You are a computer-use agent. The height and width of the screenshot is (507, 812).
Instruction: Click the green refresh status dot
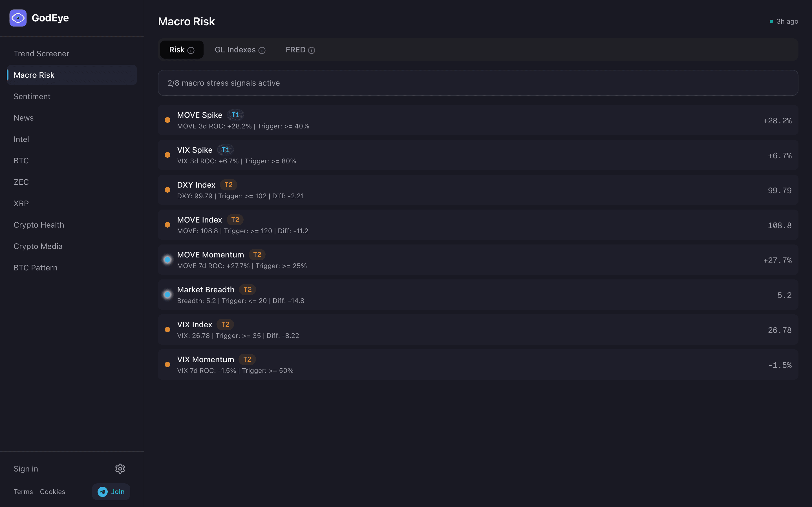click(771, 21)
